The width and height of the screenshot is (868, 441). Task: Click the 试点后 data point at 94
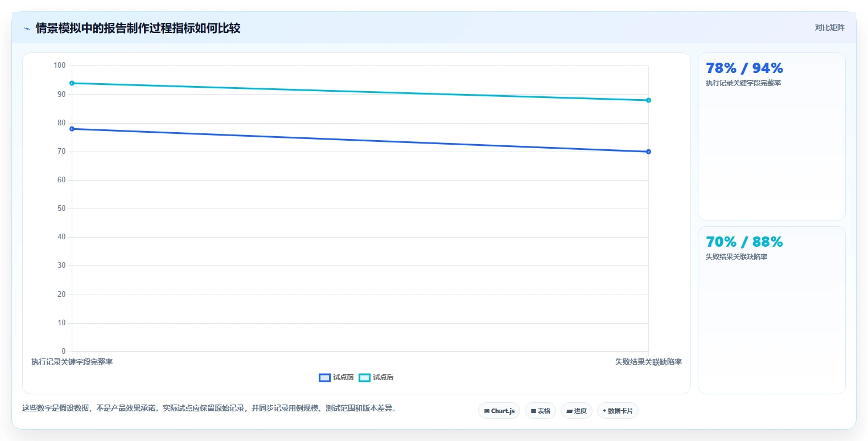coord(72,83)
